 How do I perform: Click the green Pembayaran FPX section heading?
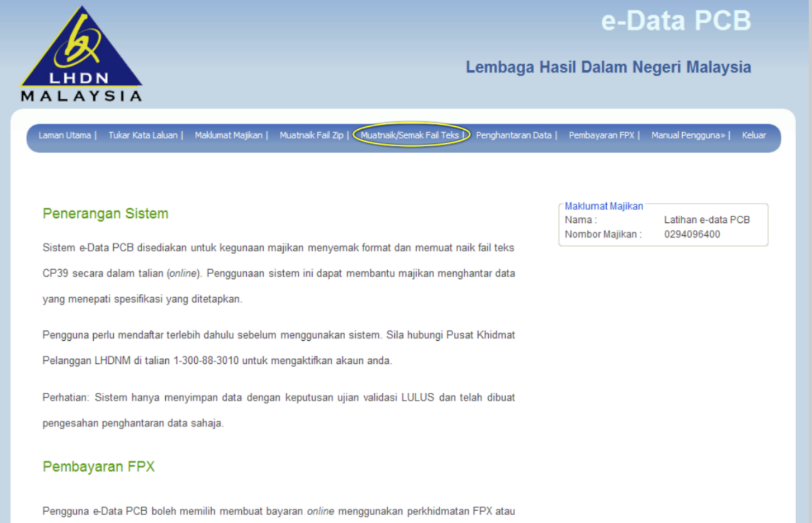[99, 466]
